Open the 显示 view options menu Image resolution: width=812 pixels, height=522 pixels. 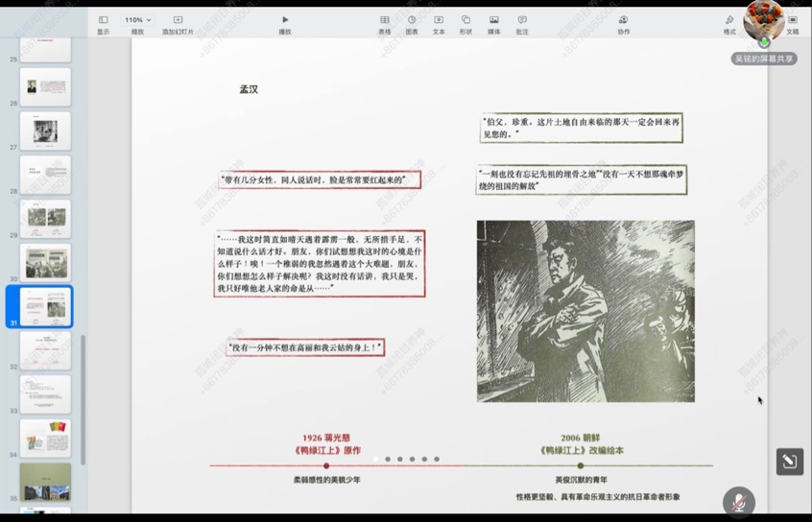pyautogui.click(x=103, y=24)
